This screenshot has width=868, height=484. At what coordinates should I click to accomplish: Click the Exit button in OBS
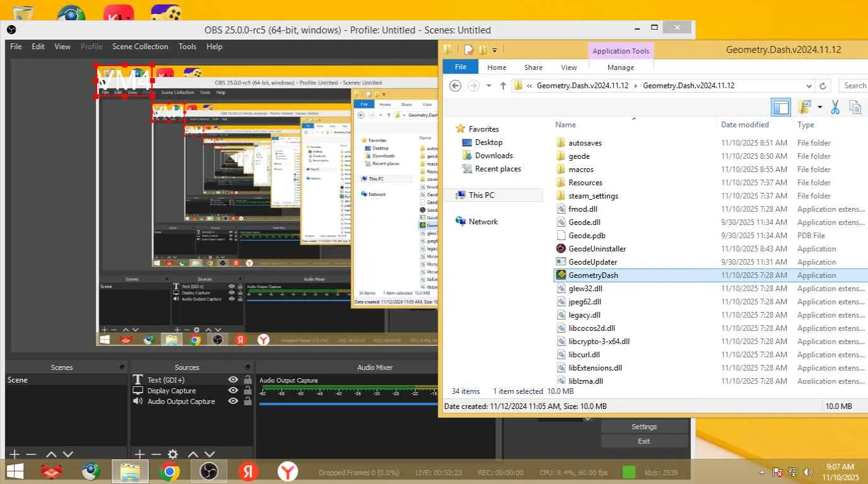pyautogui.click(x=644, y=441)
